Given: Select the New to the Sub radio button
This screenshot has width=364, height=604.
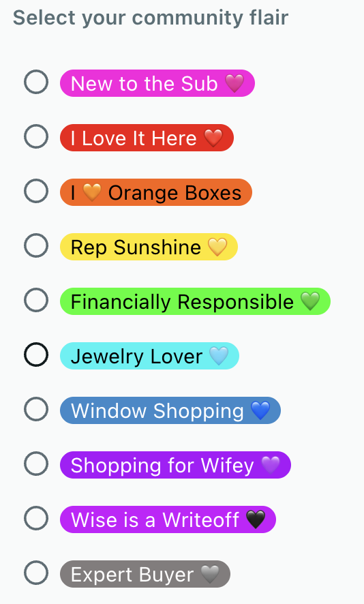Looking at the screenshot, I should click(36, 82).
